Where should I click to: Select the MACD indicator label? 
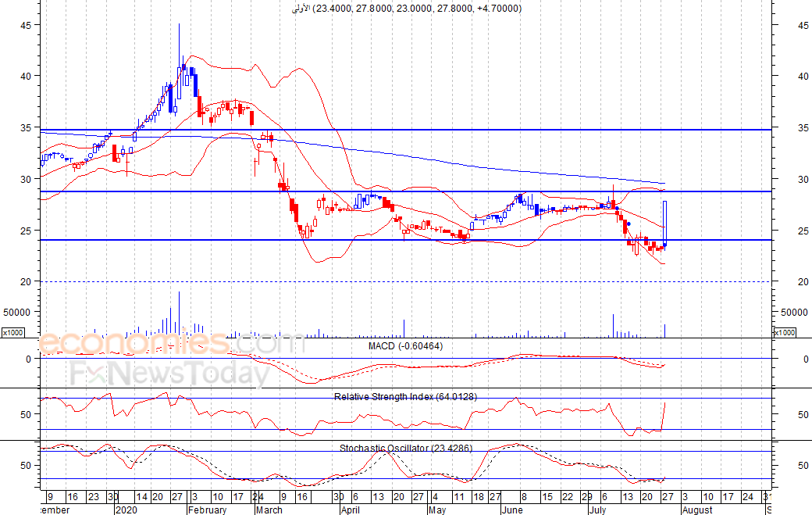405,346
